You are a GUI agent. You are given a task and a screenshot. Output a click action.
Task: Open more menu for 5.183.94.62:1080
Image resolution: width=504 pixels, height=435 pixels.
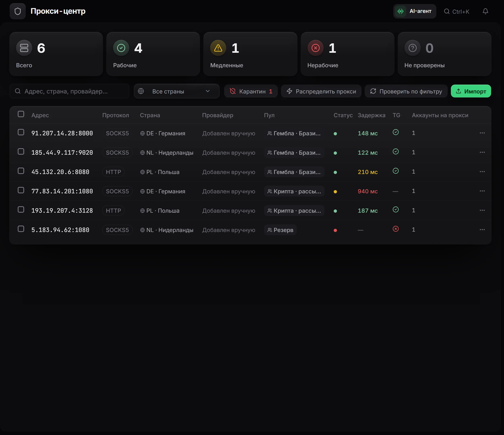click(482, 230)
